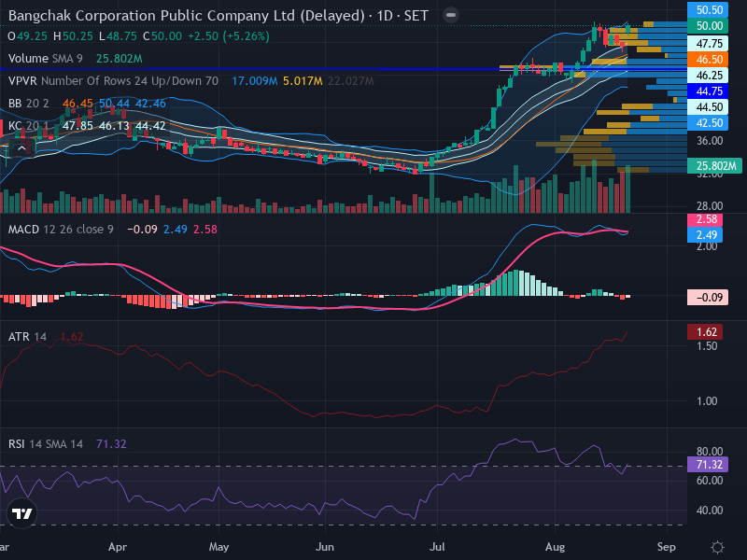Select the MACD 12 26 close 9 legend
This screenshot has height=560, width=747.
point(61,230)
